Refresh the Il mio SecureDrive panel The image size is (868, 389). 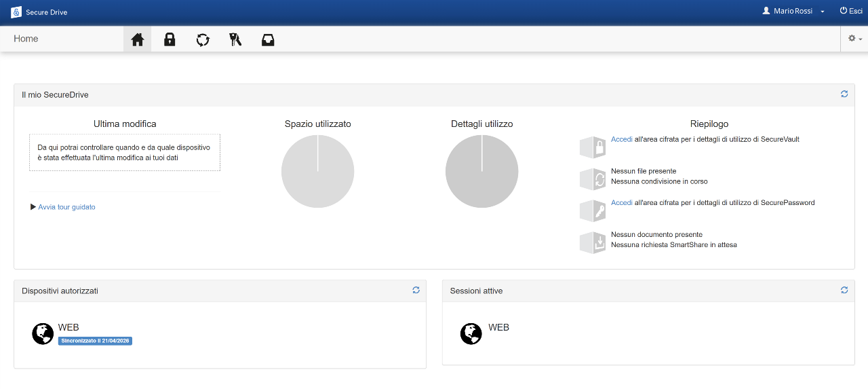pos(844,94)
